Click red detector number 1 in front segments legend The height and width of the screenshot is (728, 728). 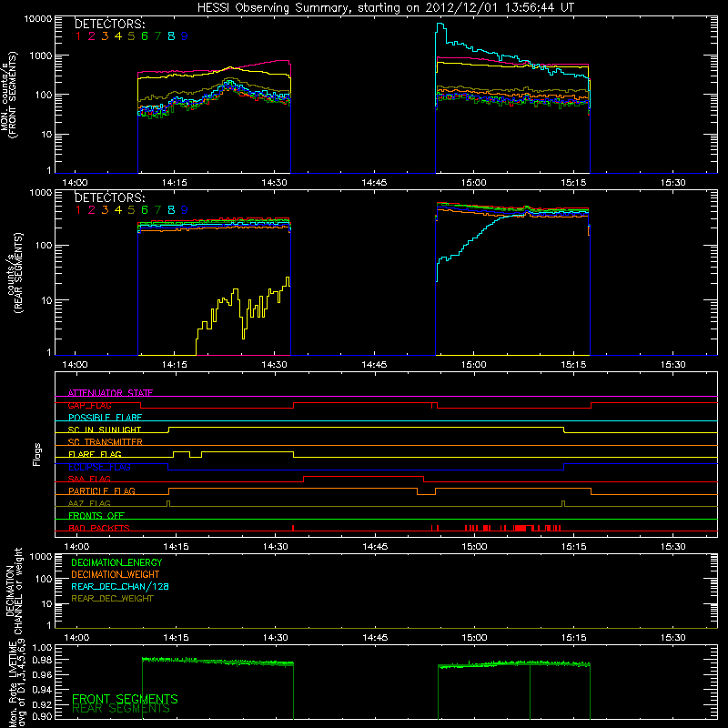78,36
